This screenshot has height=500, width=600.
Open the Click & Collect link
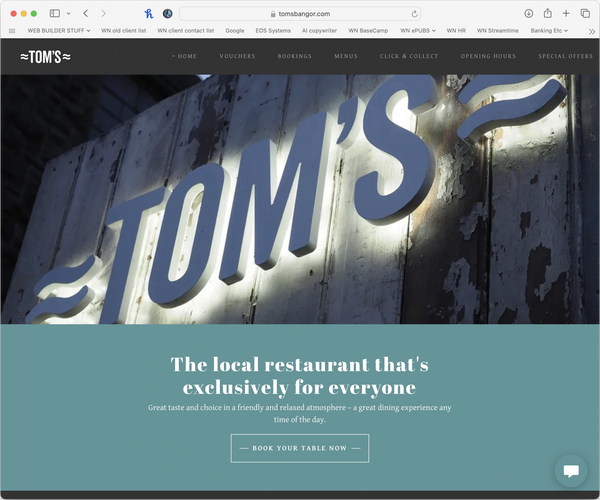tap(409, 56)
